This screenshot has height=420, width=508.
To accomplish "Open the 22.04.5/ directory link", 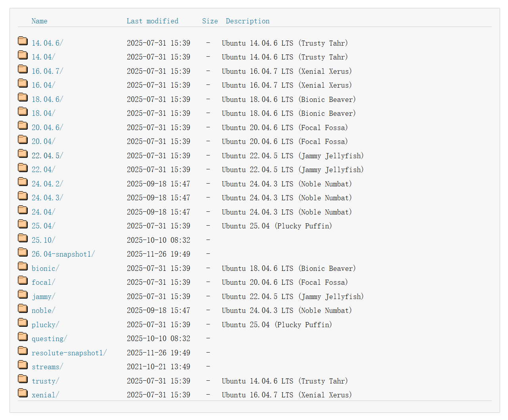I will pos(47,156).
